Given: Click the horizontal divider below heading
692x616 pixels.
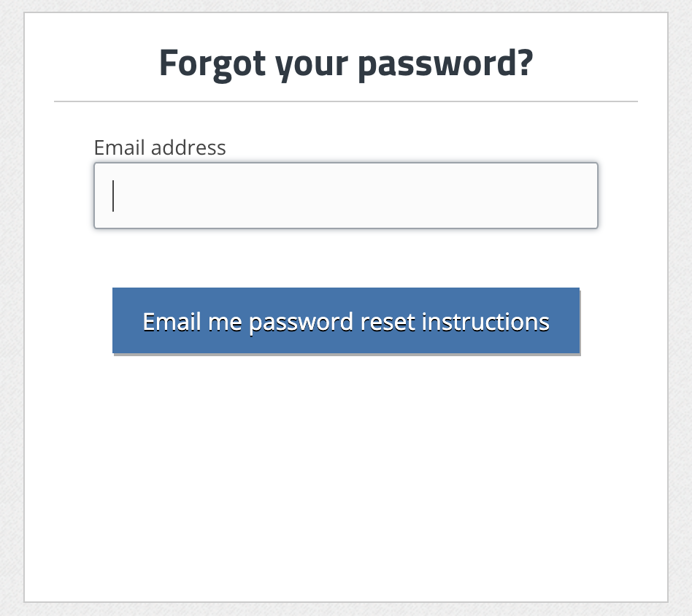Looking at the screenshot, I should 346,101.
